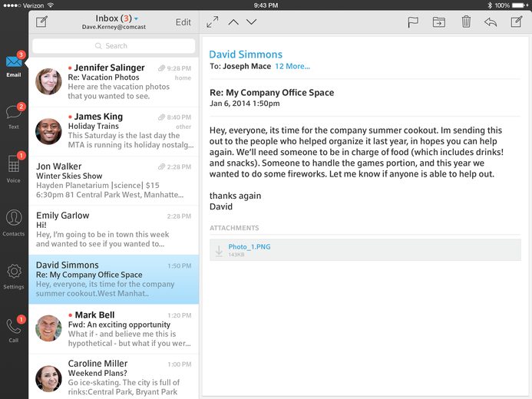Switch to the Text messages tab
This screenshot has height=399, width=532.
(x=14, y=117)
